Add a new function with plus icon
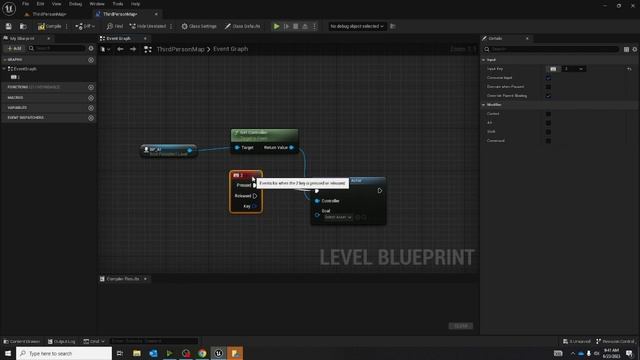640x360 pixels. (x=91, y=87)
